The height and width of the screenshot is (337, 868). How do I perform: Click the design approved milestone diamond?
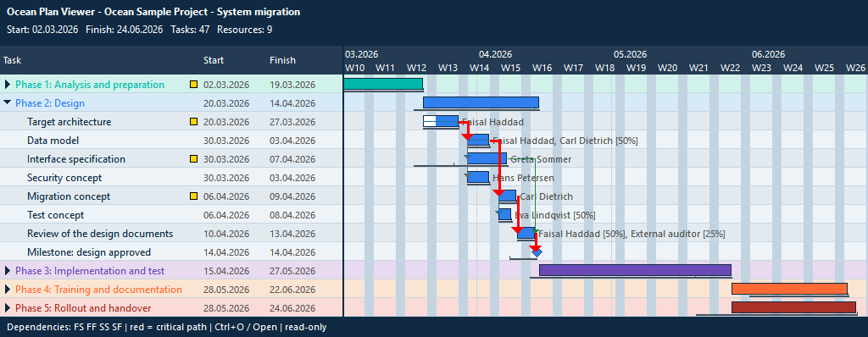click(537, 251)
